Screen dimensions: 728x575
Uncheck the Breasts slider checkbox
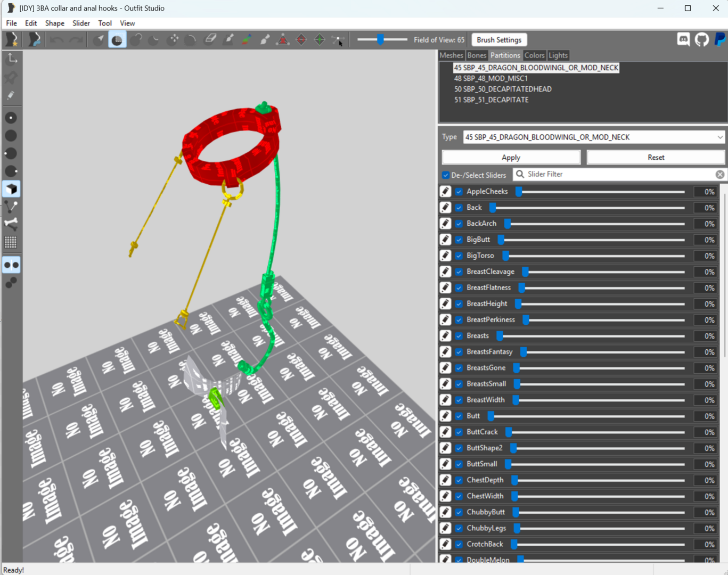459,336
